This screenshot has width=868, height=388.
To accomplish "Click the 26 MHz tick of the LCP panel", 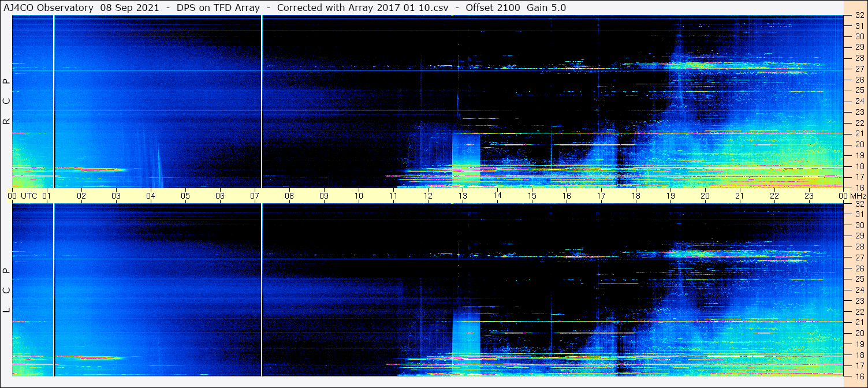I will [x=859, y=268].
